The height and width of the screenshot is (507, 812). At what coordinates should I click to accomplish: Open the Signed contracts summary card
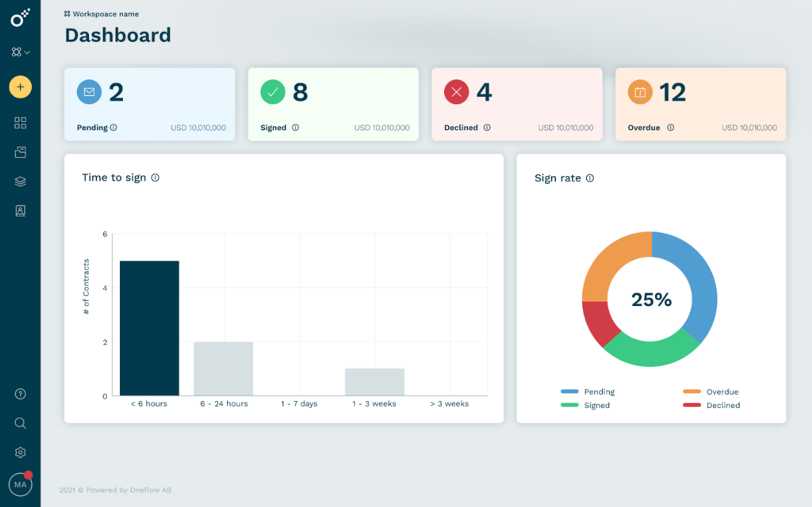tap(333, 104)
